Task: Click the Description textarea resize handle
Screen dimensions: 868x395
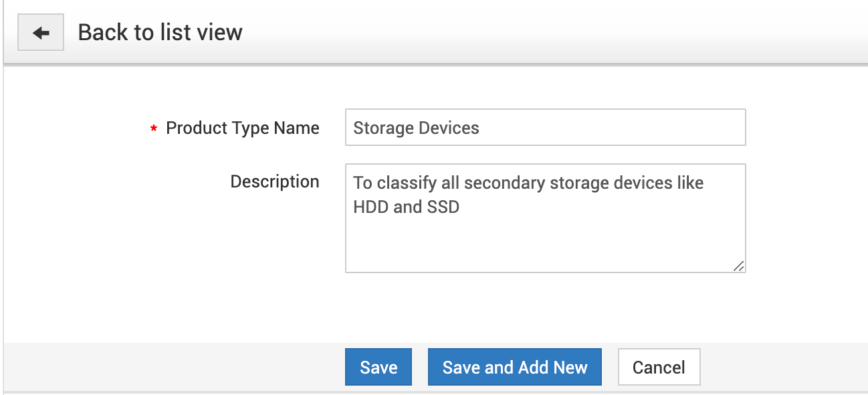Action: click(738, 266)
